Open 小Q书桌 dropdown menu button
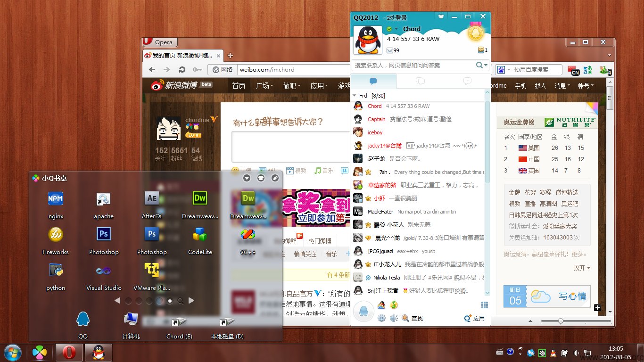The height and width of the screenshot is (362, 644). coord(247,178)
